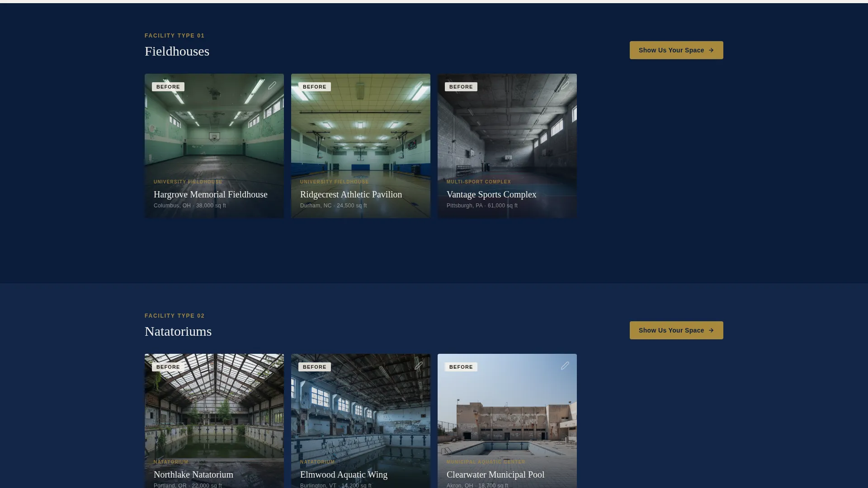Toggle the BEFORE badge on Ridgecrest Athletic Pavilion
Image resolution: width=868 pixels, height=488 pixels.
(x=315, y=87)
